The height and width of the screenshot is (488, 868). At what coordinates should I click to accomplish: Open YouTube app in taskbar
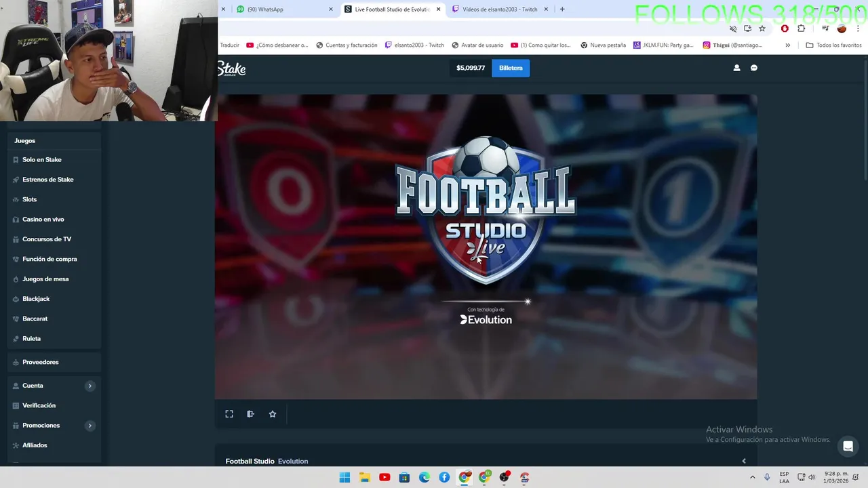pos(384,477)
